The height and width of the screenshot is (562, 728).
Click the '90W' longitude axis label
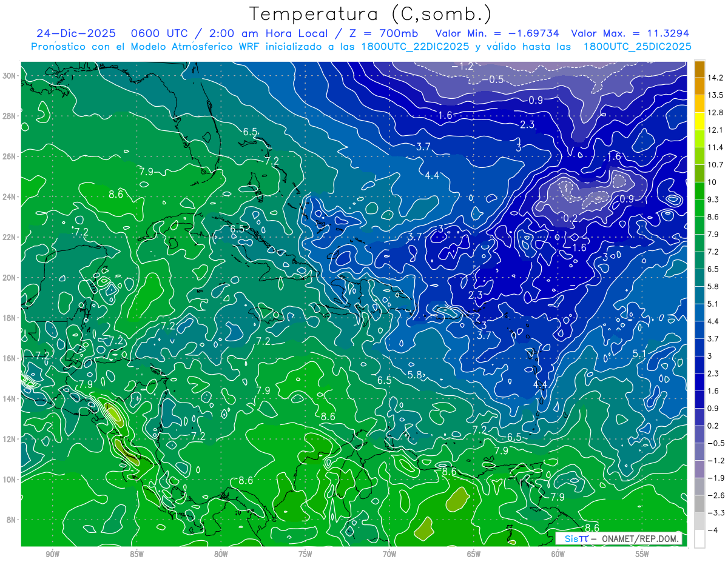pos(52,554)
